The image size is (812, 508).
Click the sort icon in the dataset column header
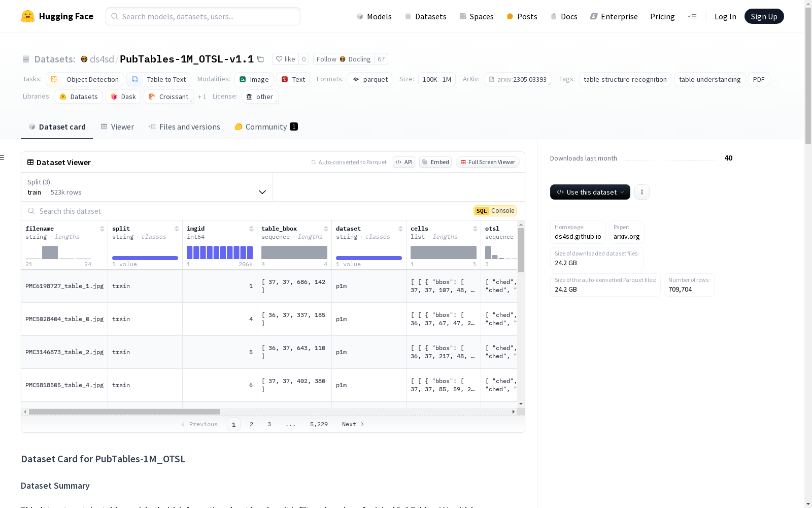point(400,229)
